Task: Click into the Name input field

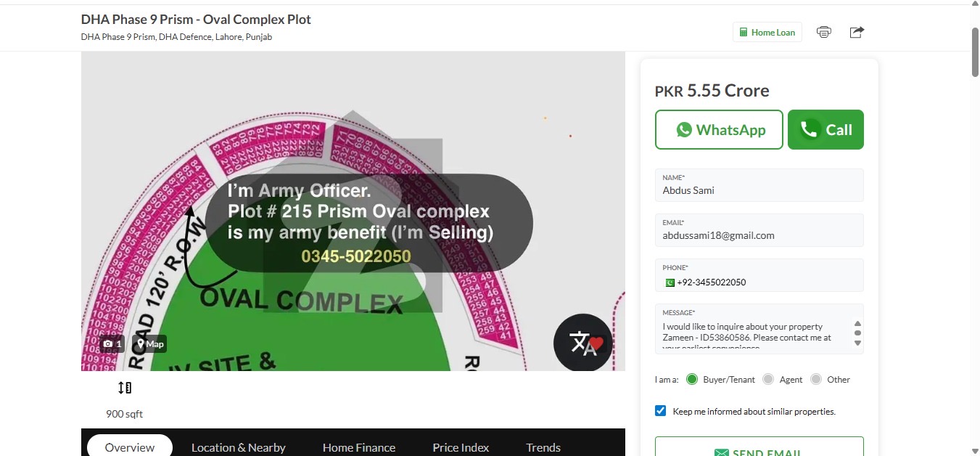Action: (x=759, y=190)
